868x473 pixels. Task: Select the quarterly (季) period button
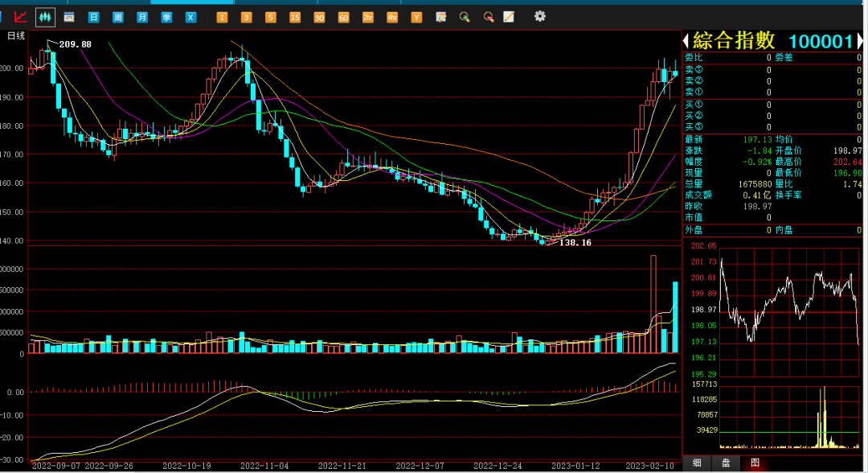click(x=166, y=16)
